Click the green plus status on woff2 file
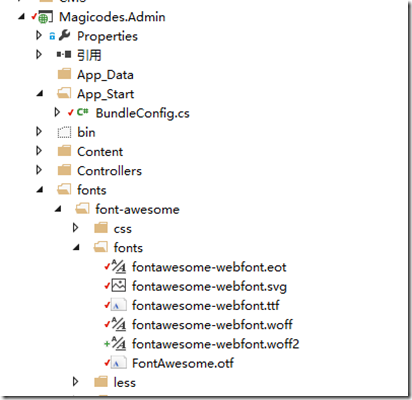The height and width of the screenshot is (400, 412). click(107, 343)
